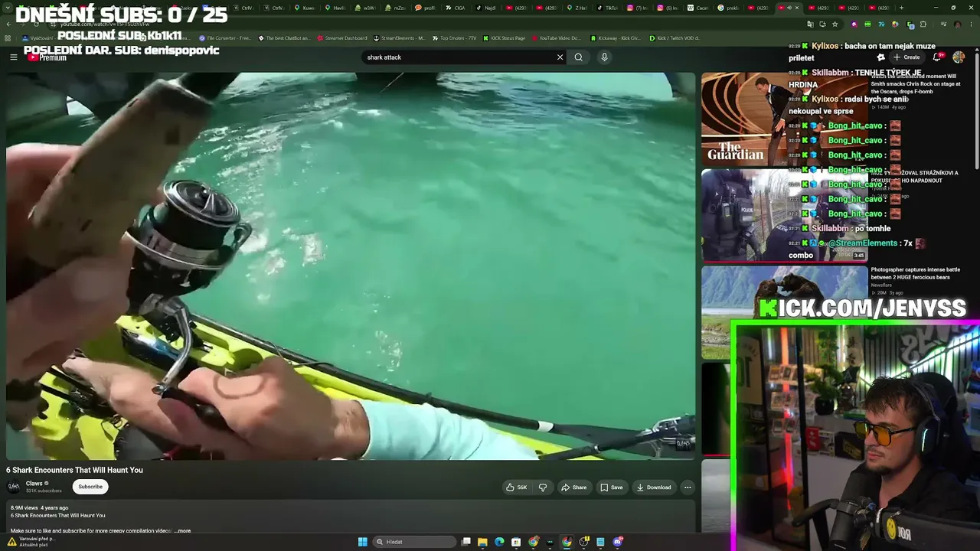Like the video with 56K likes
The width and height of the screenshot is (980, 551).
coord(517,487)
